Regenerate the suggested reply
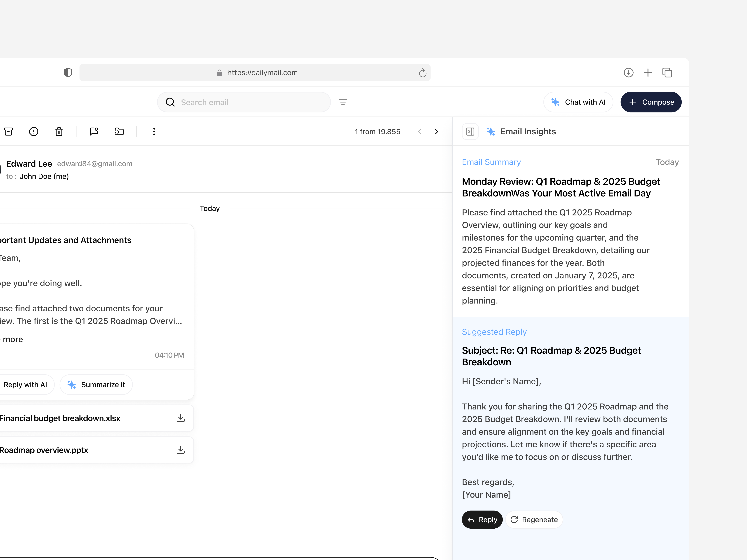 534,520
